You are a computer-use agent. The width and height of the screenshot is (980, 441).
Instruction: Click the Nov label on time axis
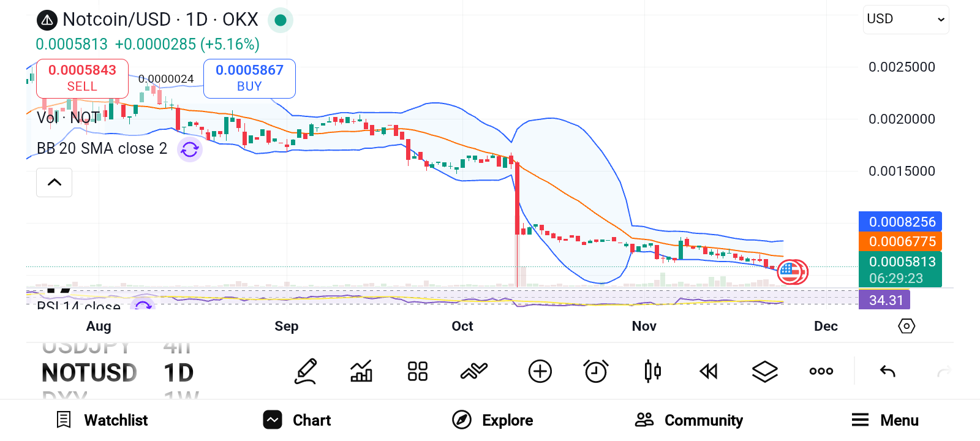(x=644, y=326)
